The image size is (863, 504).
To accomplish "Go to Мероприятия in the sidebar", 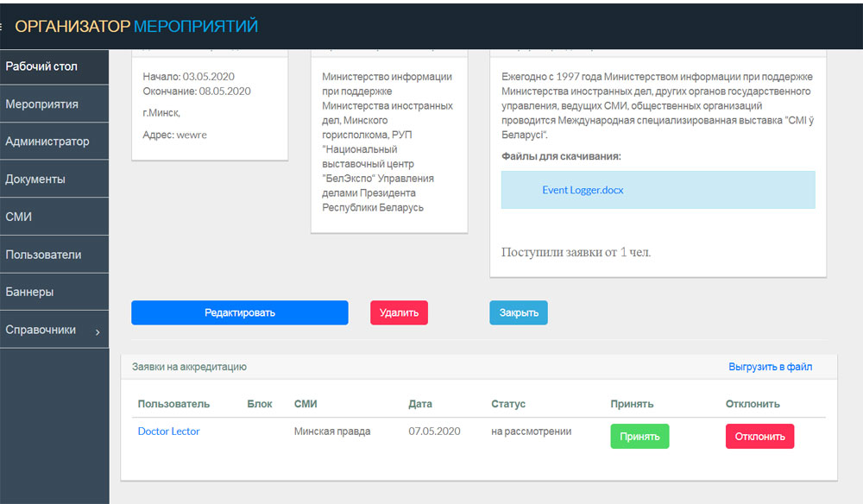I will pyautogui.click(x=54, y=104).
